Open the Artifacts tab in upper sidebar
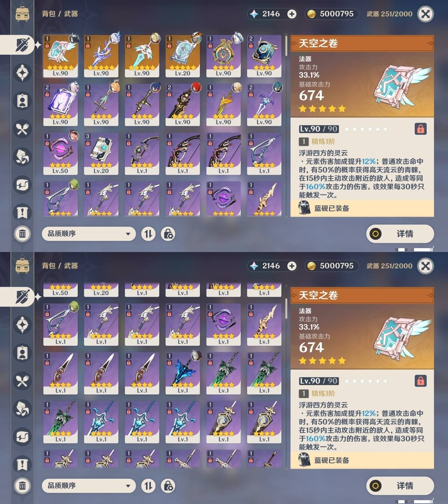The width and height of the screenshot is (448, 504). 22,73
